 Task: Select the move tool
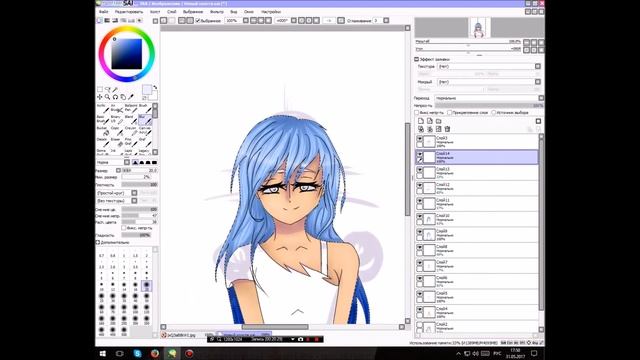coord(100,97)
